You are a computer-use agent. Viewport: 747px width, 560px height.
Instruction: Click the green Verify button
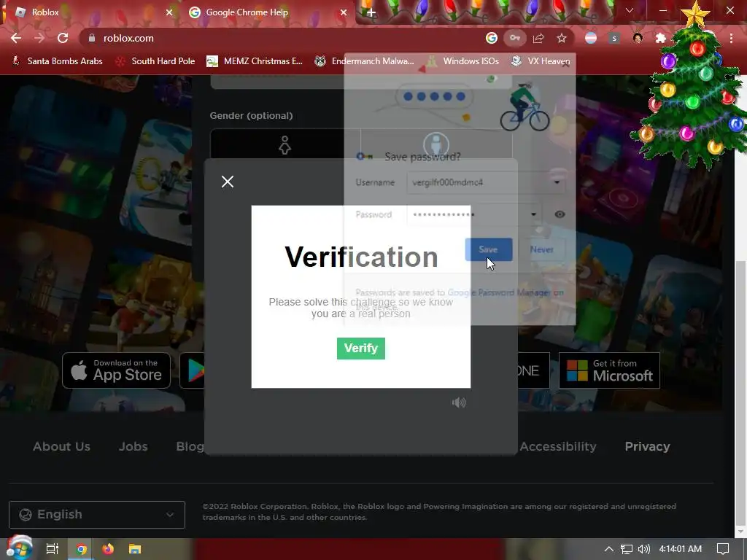point(360,348)
